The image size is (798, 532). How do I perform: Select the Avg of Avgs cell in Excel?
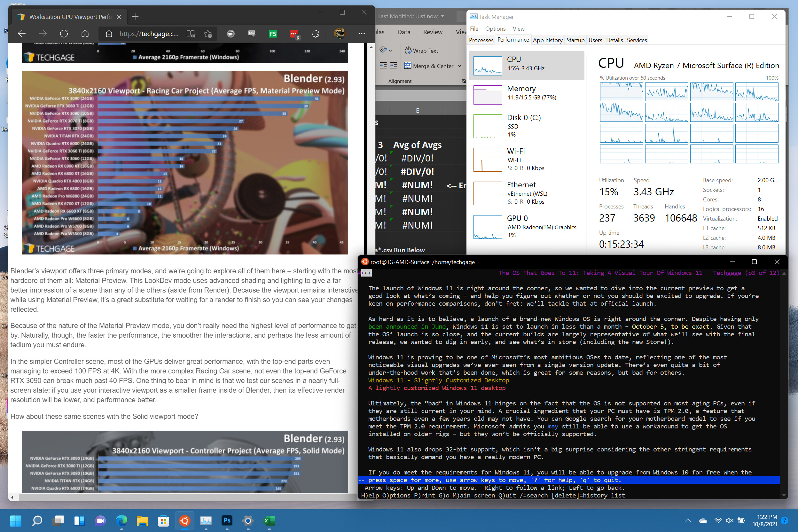[x=417, y=145]
